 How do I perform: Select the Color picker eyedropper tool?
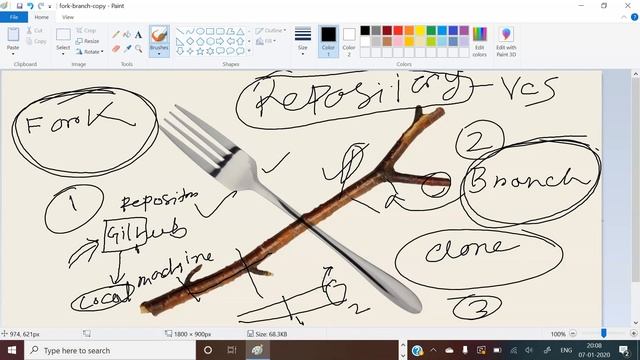127,49
